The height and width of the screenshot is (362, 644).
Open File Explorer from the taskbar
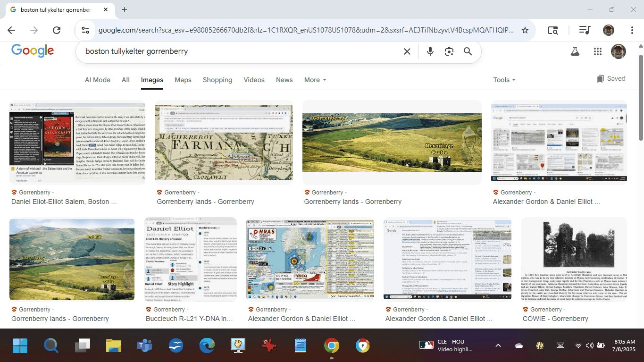tap(114, 345)
